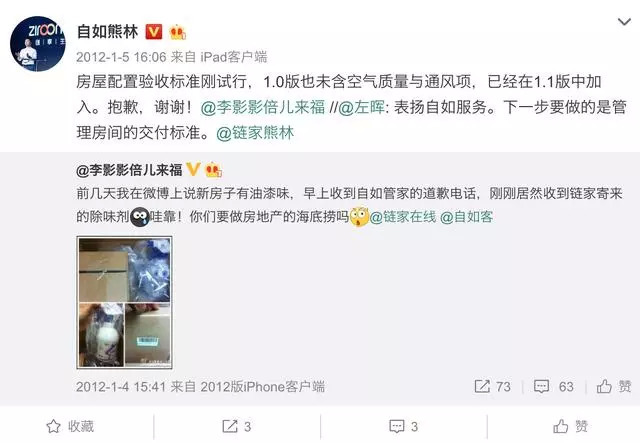Open the 自如熊林 username link

108,31
